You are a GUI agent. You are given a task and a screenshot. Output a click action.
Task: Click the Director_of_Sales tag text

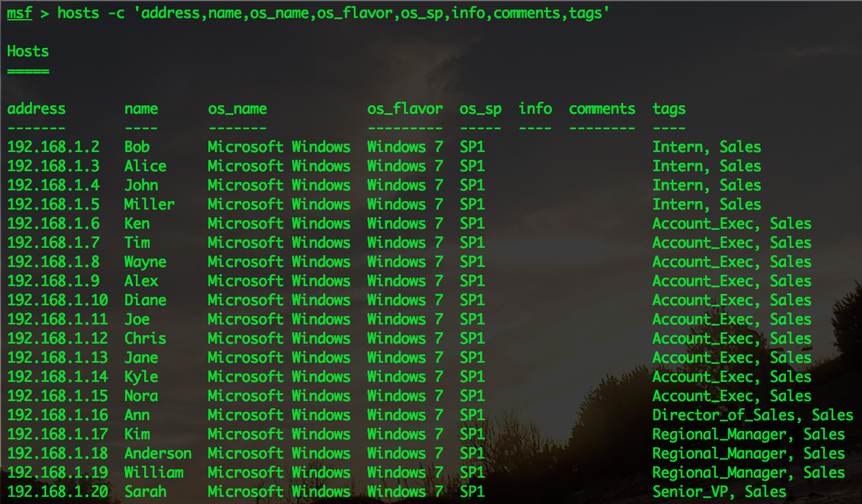[x=727, y=415]
